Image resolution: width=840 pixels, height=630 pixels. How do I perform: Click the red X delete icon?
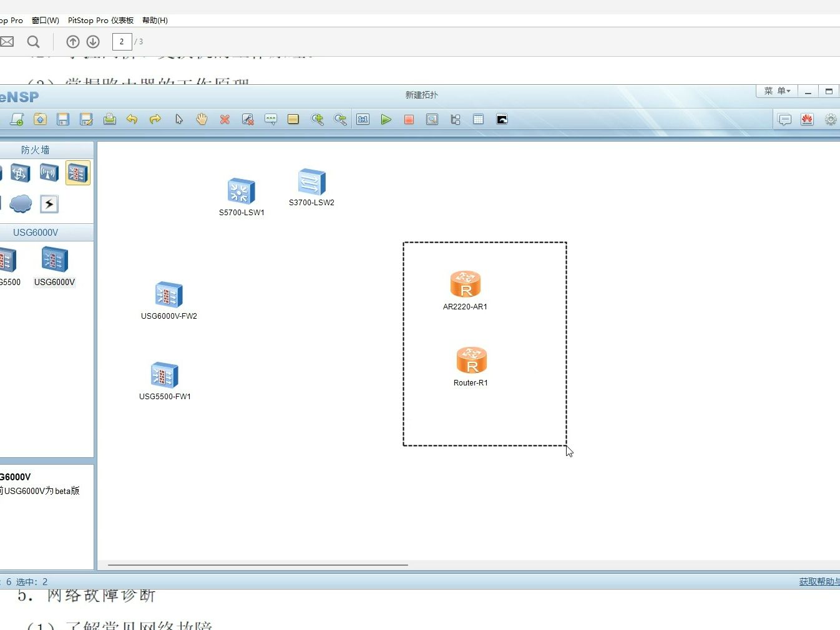(225, 119)
